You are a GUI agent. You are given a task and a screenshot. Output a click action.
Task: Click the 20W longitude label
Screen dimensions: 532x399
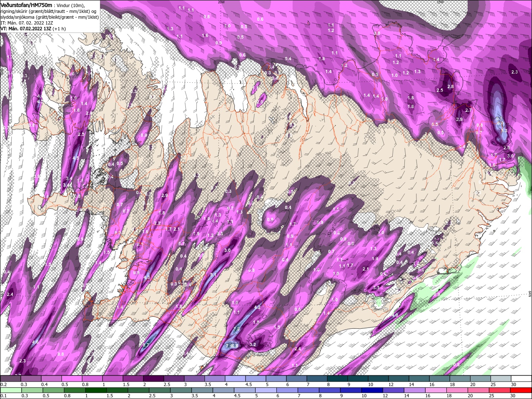[x=221, y=2]
